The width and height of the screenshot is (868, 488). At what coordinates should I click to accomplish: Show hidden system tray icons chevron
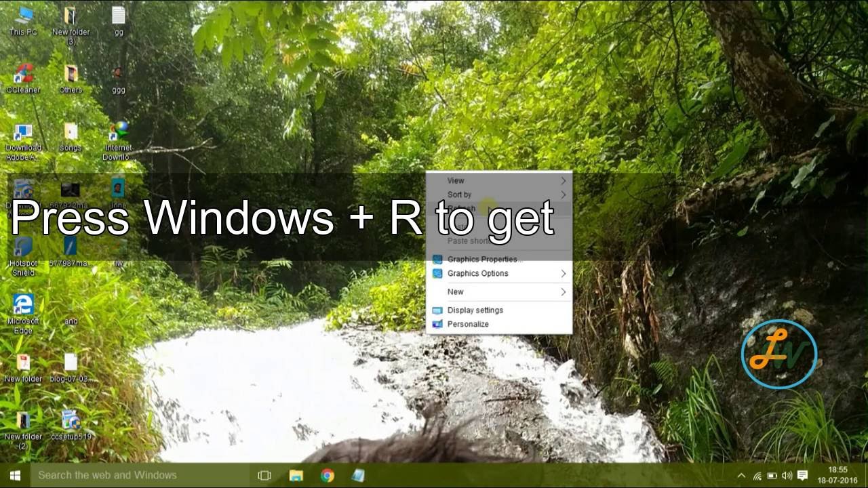click(741, 476)
